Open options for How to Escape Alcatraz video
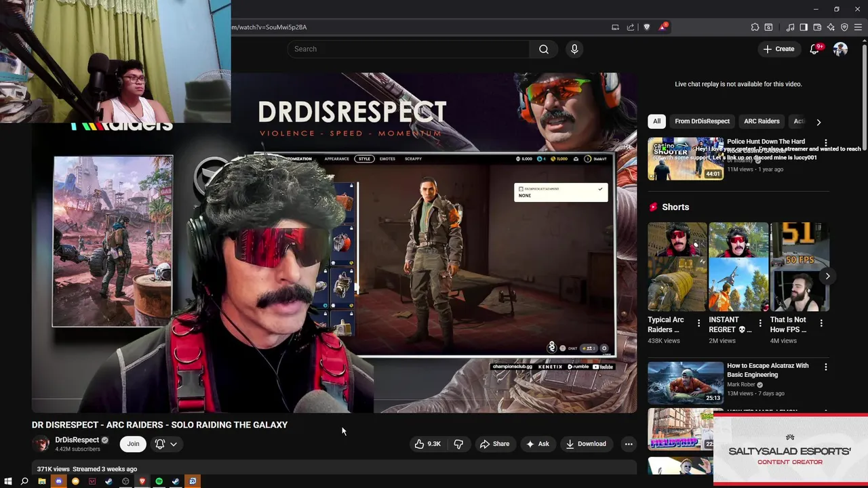 pos(825,367)
